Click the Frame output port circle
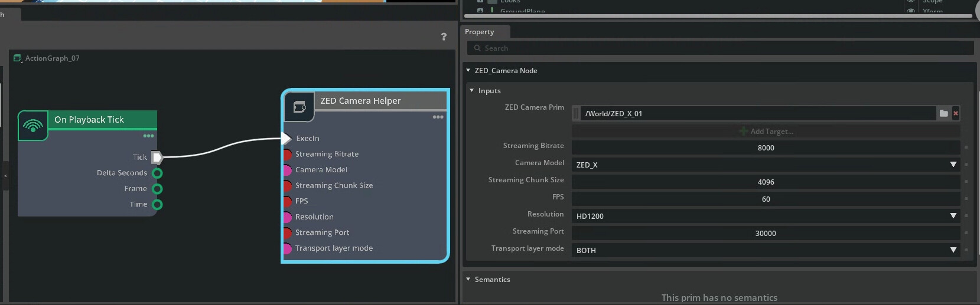The height and width of the screenshot is (305, 980). tap(157, 189)
